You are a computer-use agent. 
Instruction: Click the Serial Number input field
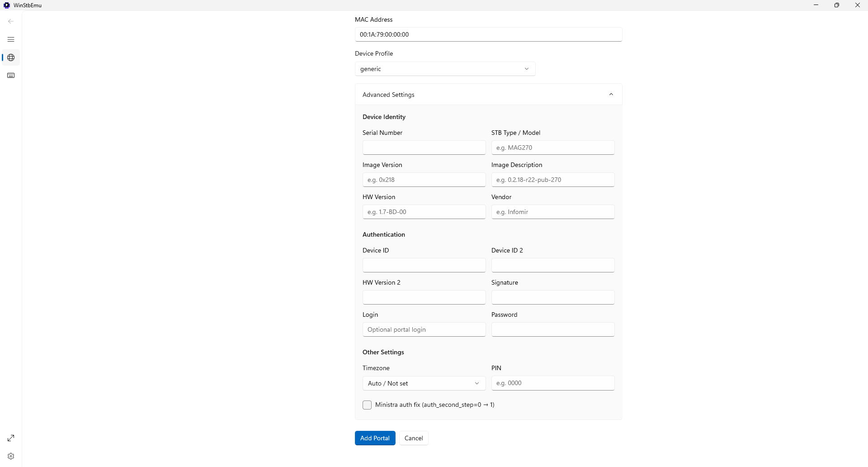coord(424,148)
